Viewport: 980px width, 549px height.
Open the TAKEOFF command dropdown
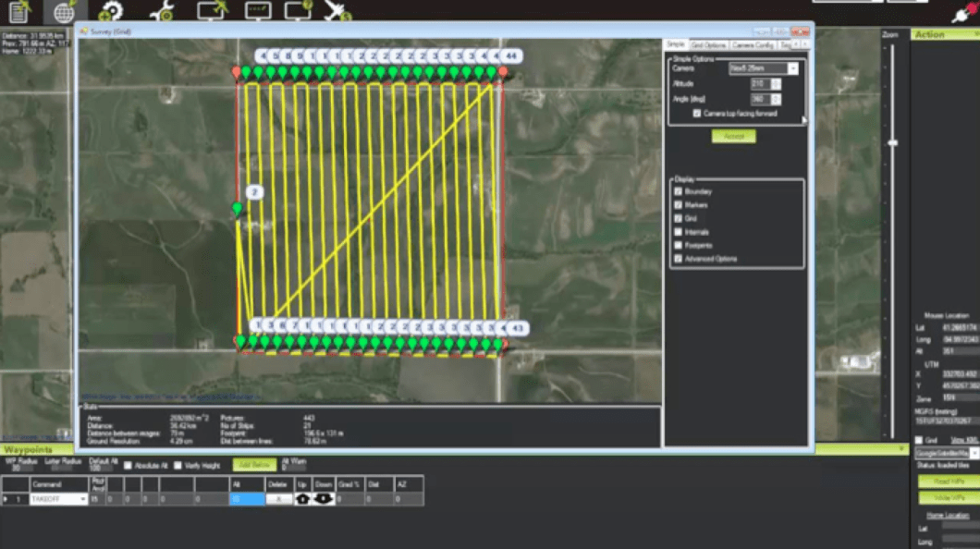pos(83,499)
